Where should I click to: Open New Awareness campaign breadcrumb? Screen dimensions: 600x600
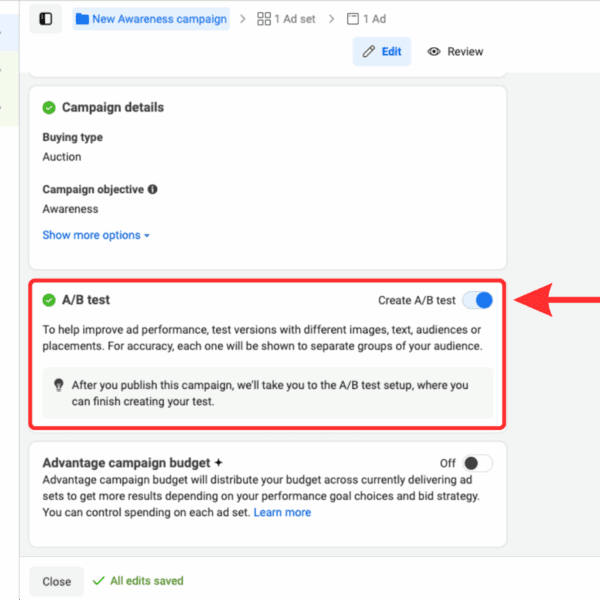tap(159, 19)
